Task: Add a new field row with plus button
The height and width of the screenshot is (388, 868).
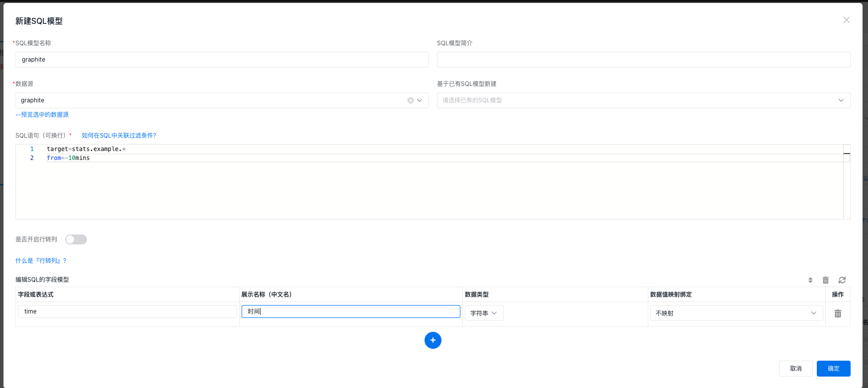Action: pyautogui.click(x=433, y=340)
